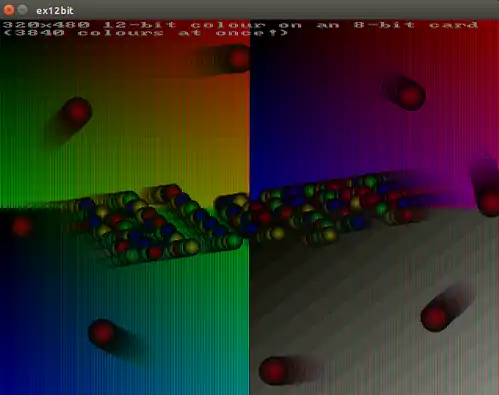Minimize the ex12bit window
The width and height of the screenshot is (499, 395).
(22, 10)
